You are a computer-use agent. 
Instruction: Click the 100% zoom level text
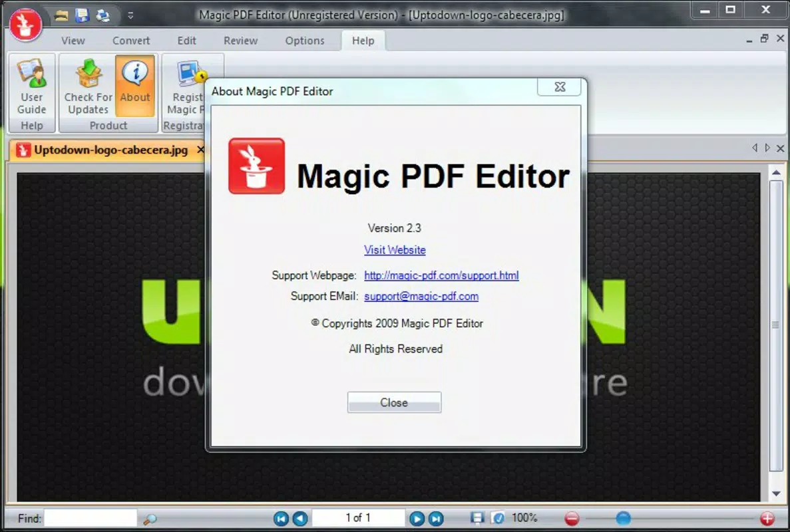(x=524, y=518)
